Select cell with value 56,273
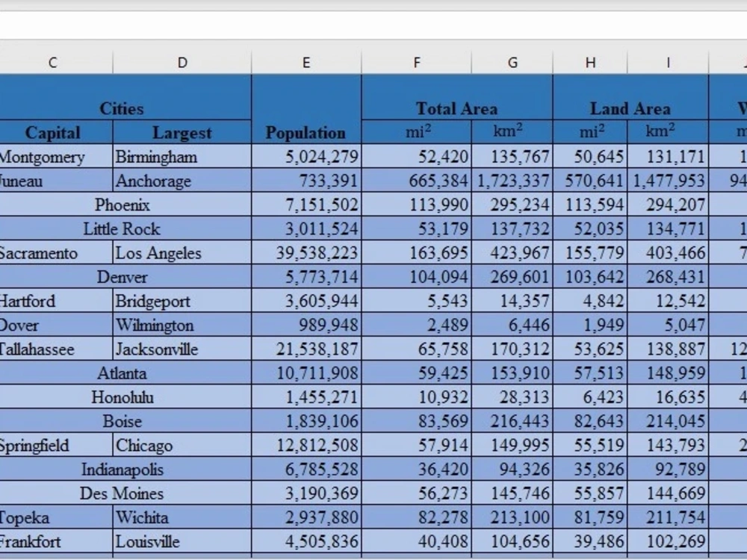747x560 pixels. click(416, 493)
